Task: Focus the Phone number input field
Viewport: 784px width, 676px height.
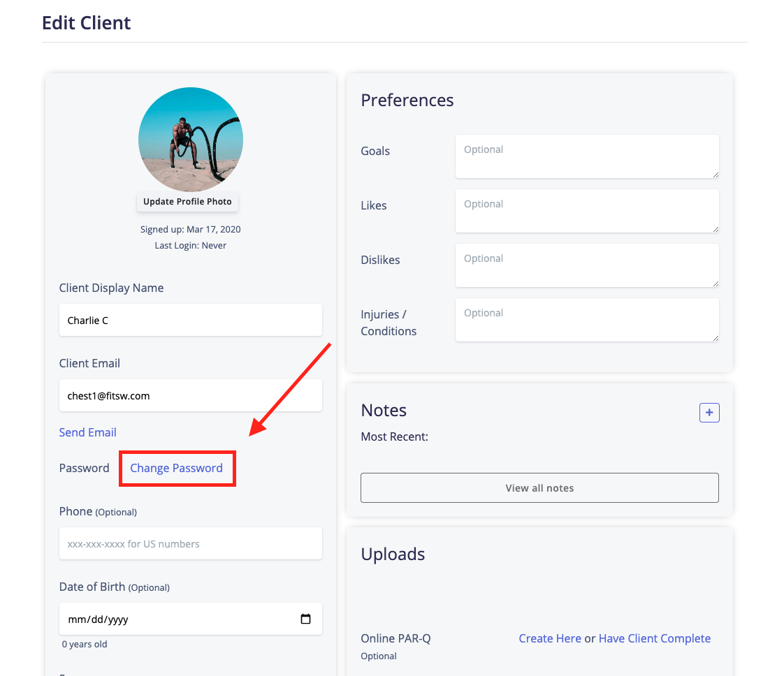Action: point(190,543)
